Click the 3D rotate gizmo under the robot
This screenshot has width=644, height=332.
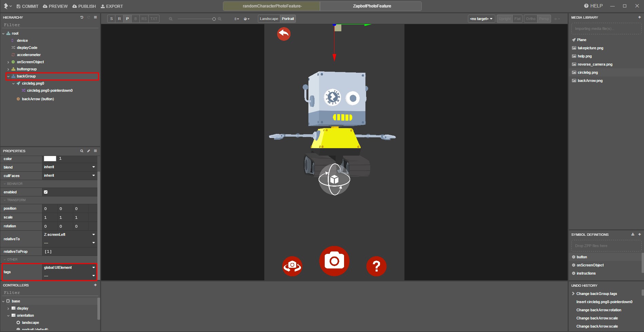coord(334,179)
